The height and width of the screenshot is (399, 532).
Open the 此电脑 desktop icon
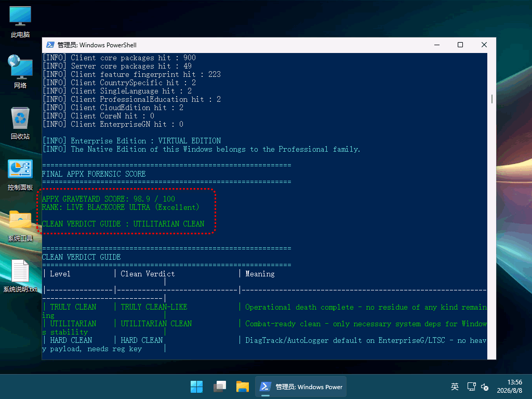pos(20,21)
